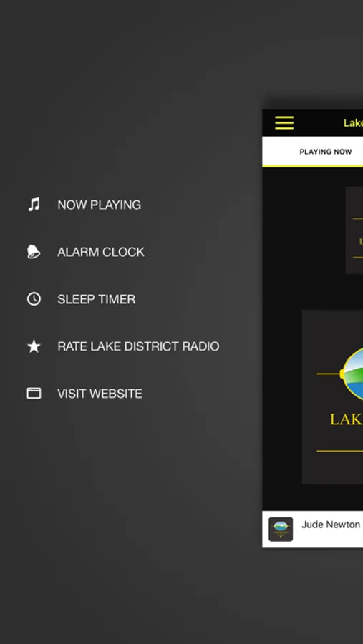Open the NOW PLAYING menu entry
The image size is (363, 644).
pyautogui.click(x=99, y=205)
